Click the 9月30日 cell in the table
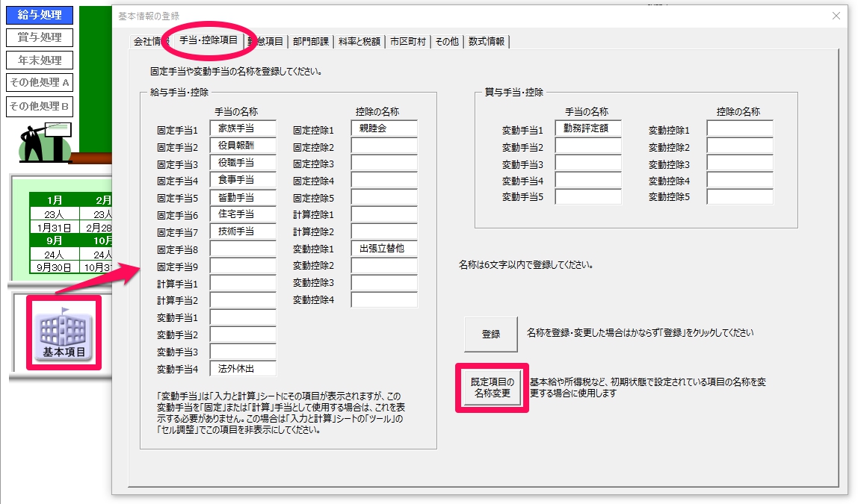Screen dimensions: 858x504 click(54, 267)
